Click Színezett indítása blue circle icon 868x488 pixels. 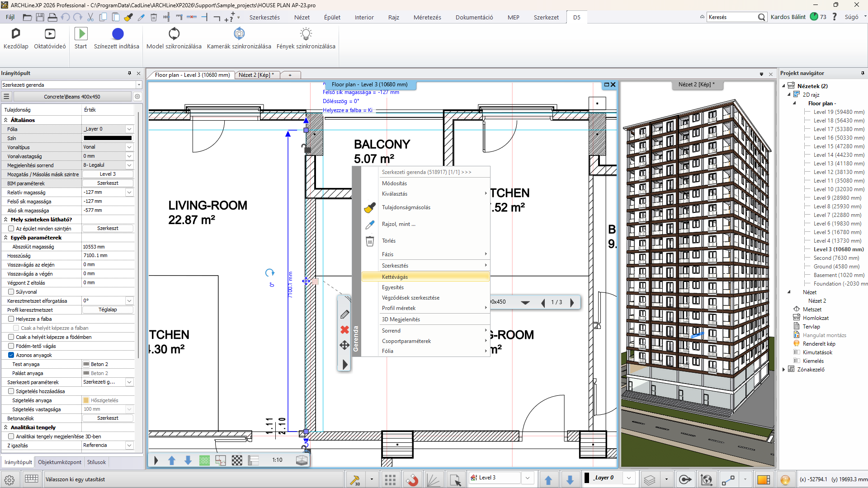(118, 34)
